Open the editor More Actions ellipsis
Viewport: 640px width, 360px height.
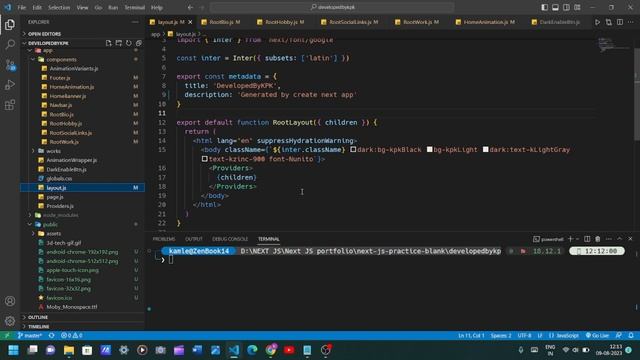[x=631, y=22]
